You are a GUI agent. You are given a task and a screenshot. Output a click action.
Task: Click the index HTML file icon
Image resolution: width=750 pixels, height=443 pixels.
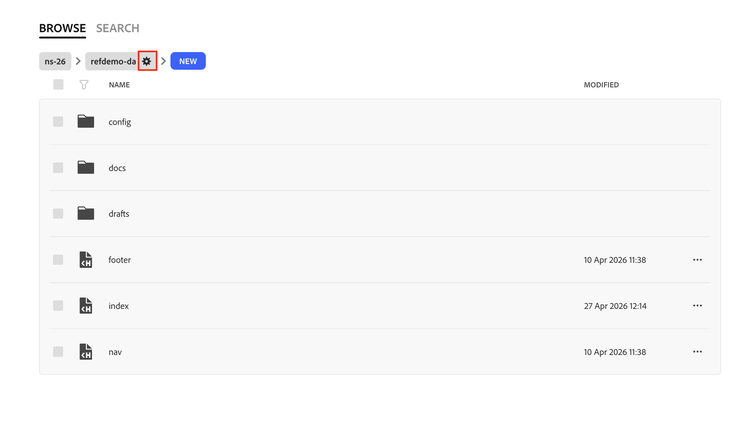pos(86,306)
